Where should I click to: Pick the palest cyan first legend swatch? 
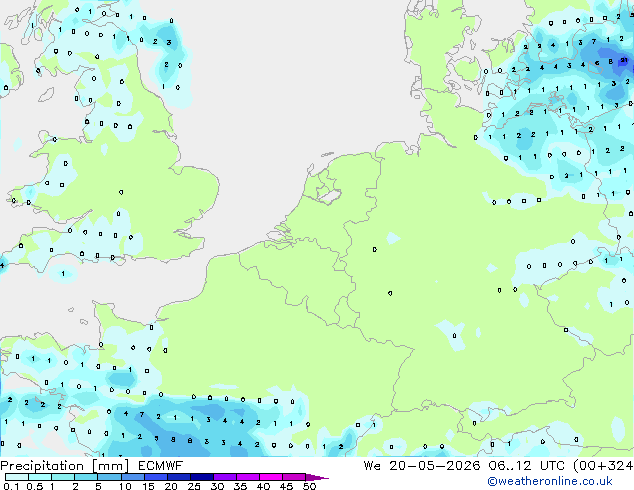17,477
